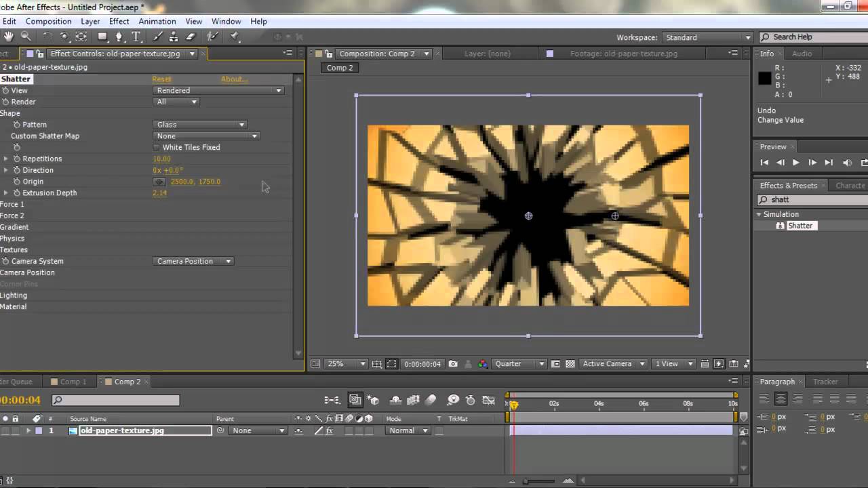Toggle lock on Effect Controls panel
The height and width of the screenshot is (488, 868).
click(40, 54)
